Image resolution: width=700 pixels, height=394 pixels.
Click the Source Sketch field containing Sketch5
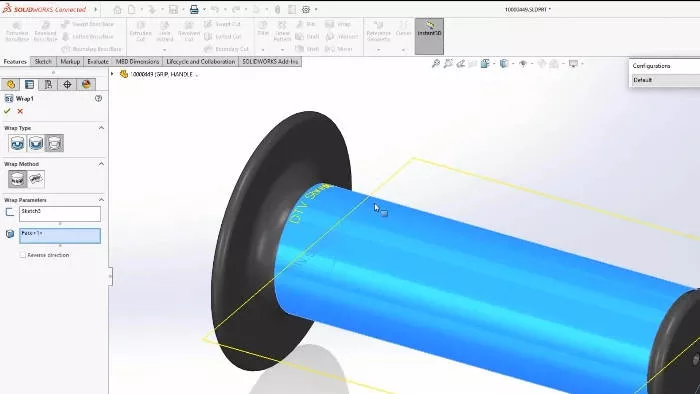[60, 214]
